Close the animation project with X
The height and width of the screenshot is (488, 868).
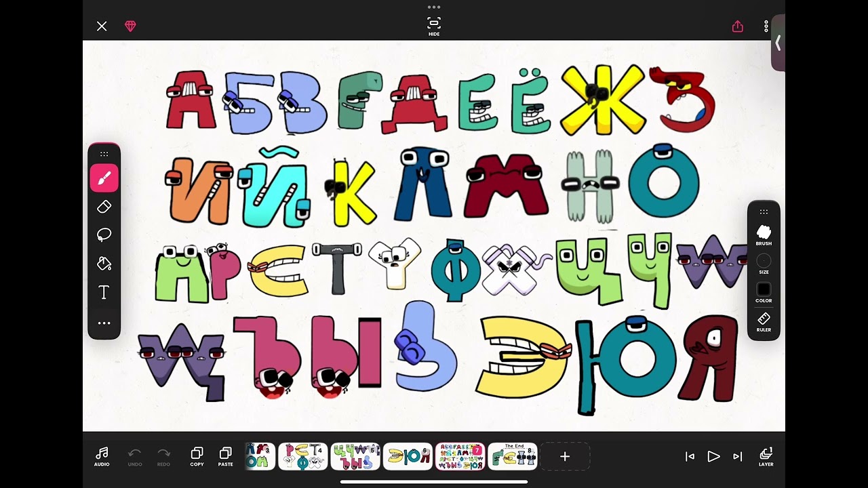coord(102,26)
